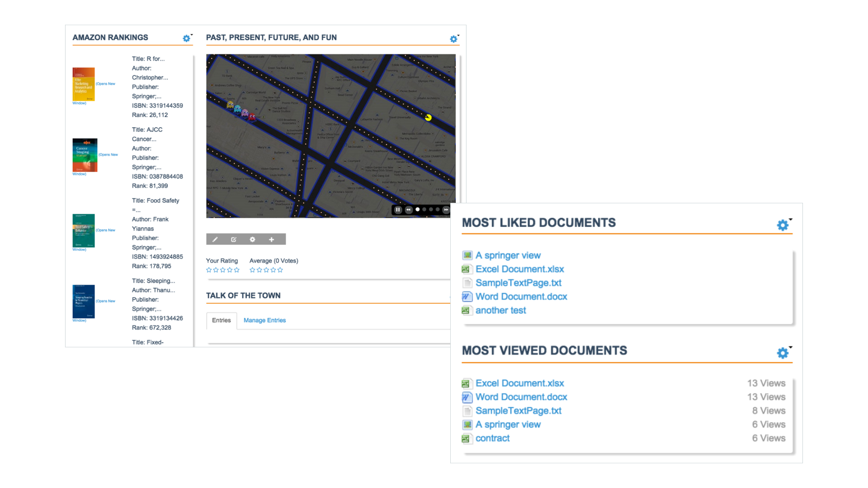Open Amazon Rankings portlet options gear

coord(186,38)
